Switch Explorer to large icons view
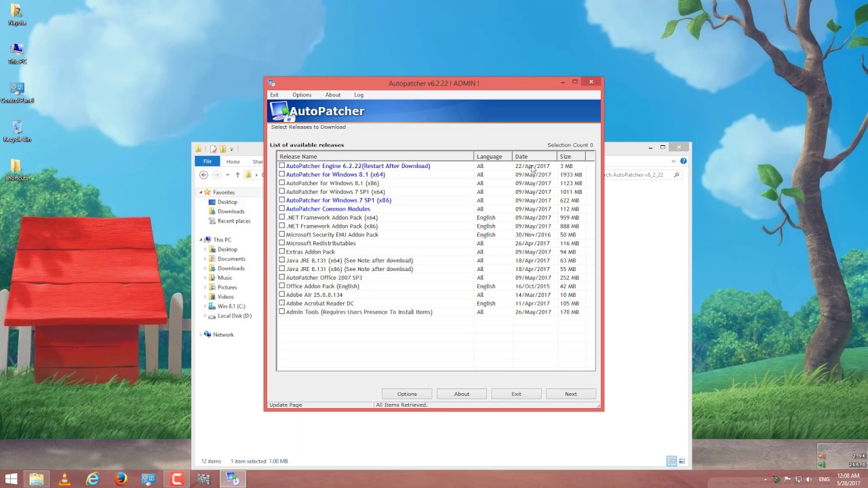The height and width of the screenshot is (488, 868). [x=682, y=461]
